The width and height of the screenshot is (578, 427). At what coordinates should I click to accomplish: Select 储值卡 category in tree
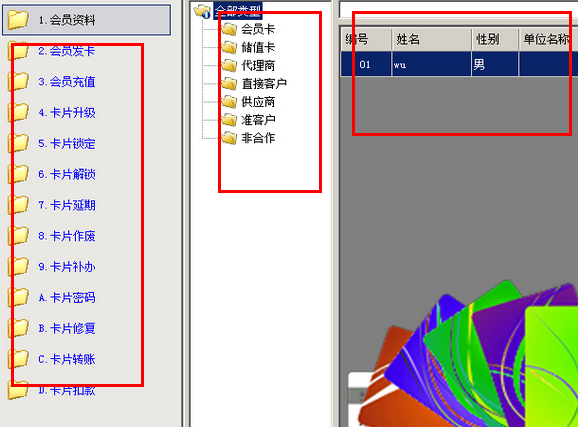[258, 47]
